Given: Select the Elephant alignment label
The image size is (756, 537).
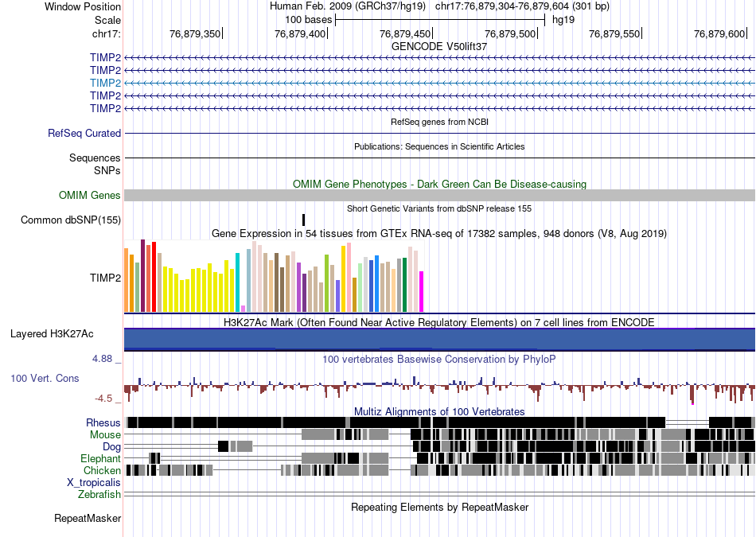Looking at the screenshot, I should [x=100, y=458].
